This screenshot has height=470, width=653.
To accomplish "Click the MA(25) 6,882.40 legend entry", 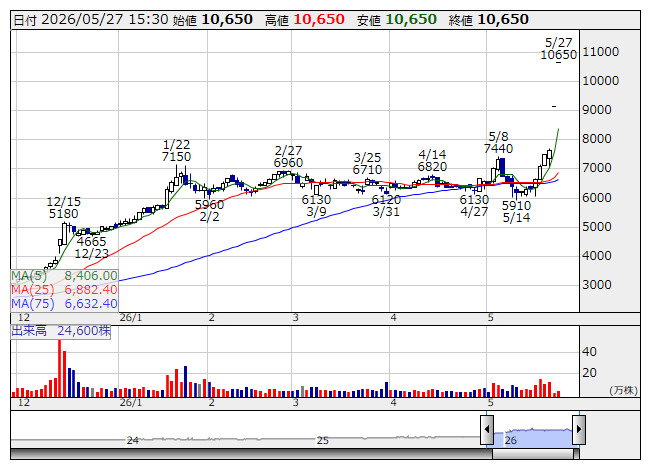I will coord(65,289).
